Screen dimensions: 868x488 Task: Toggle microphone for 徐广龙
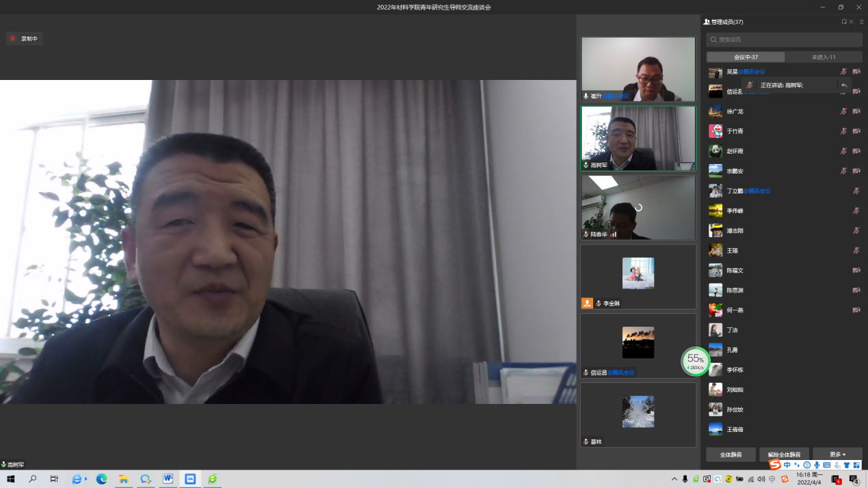pos(843,111)
